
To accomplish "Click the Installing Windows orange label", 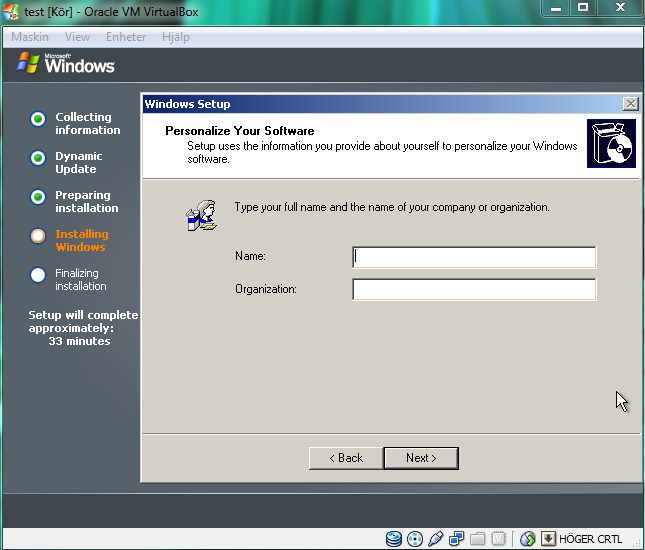I will click(x=82, y=240).
